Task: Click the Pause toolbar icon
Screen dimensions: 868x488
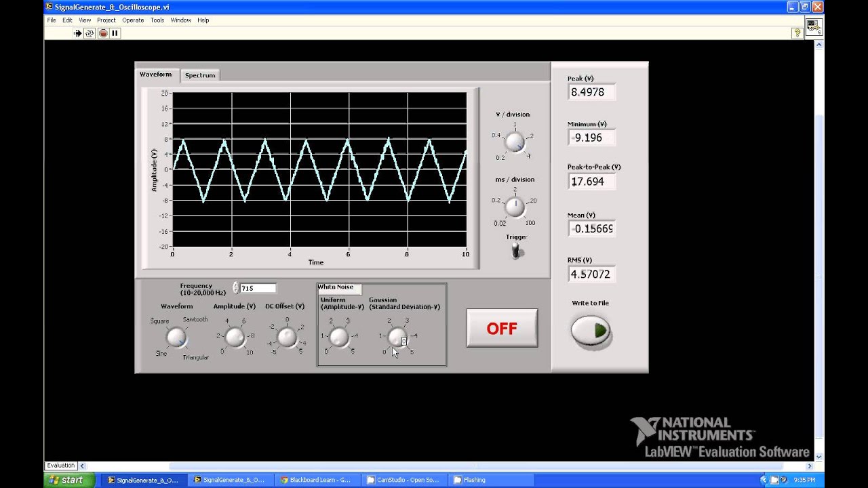Action: [115, 33]
